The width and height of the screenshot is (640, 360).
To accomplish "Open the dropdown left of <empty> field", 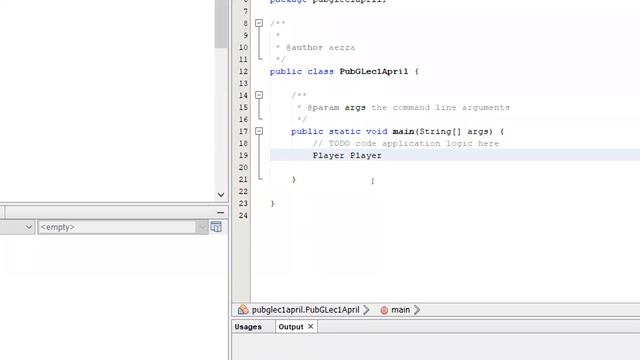I will pyautogui.click(x=29, y=227).
